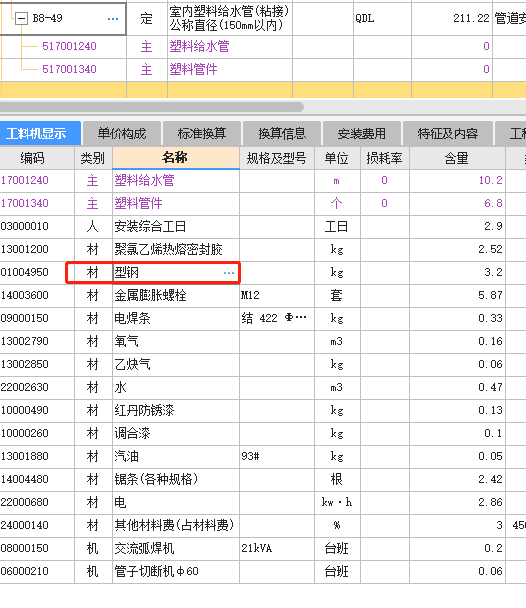The image size is (526, 608).
Task: Click unit cell kw·h
Action: click(337, 503)
